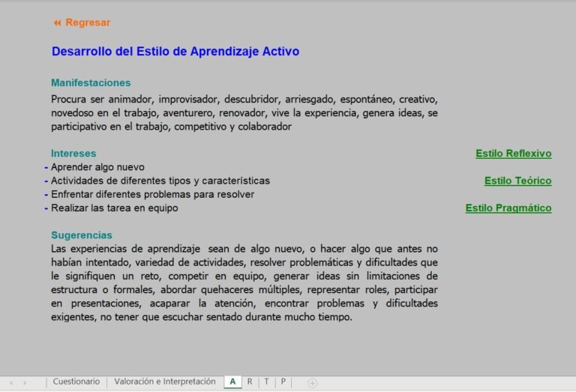Click the title Desarrollo del Estilo de Aprendizaje Activo
The width and height of the screenshot is (576, 392).
175,52
